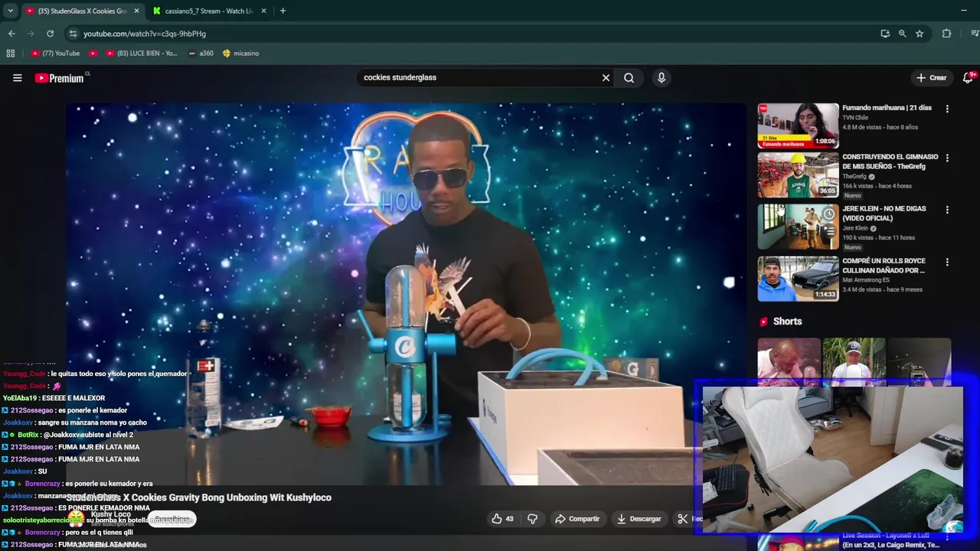This screenshot has height=551, width=980.
Task: Click the TheGrefg channel name
Action: (854, 177)
